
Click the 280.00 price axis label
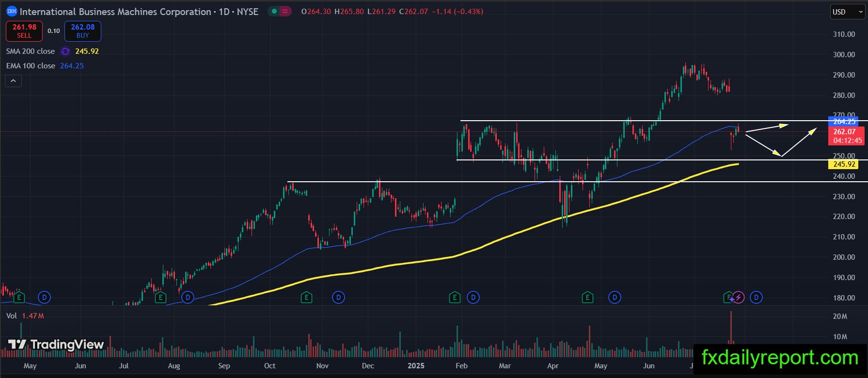click(844, 95)
